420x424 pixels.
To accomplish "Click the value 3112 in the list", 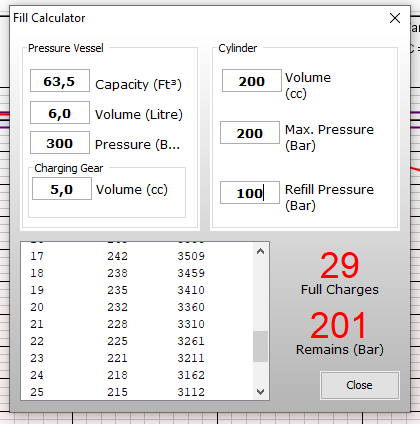I will point(191,392).
